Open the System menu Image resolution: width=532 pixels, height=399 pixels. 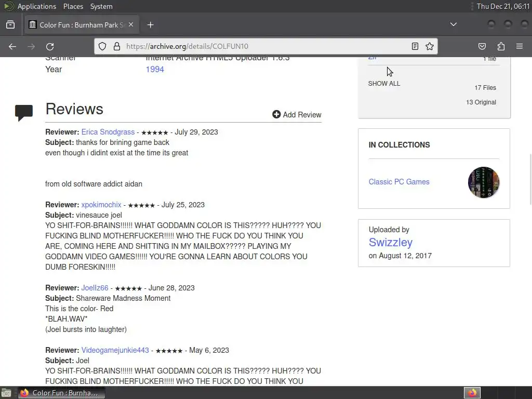coord(101,6)
